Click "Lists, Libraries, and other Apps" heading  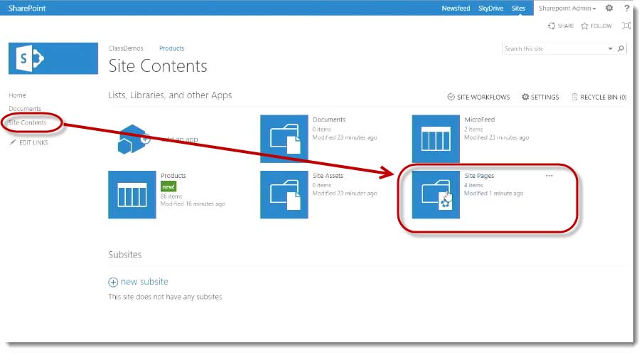tap(170, 95)
